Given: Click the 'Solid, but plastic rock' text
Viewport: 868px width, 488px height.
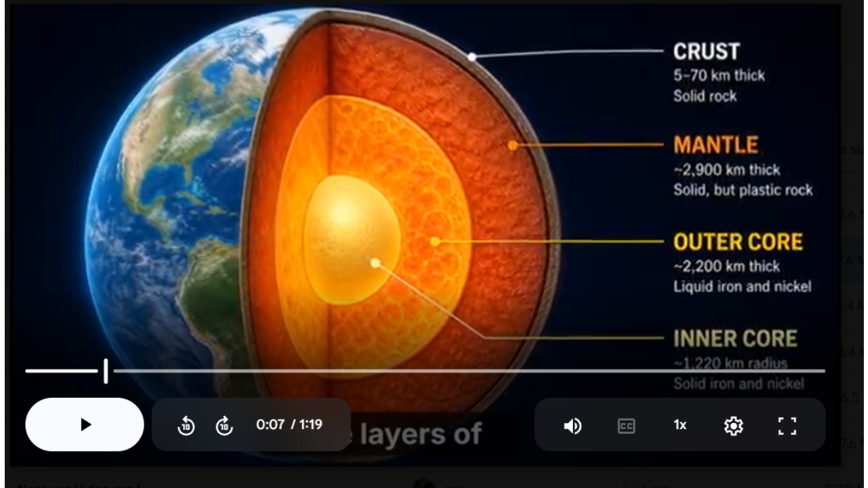Looking at the screenshot, I should tap(743, 190).
